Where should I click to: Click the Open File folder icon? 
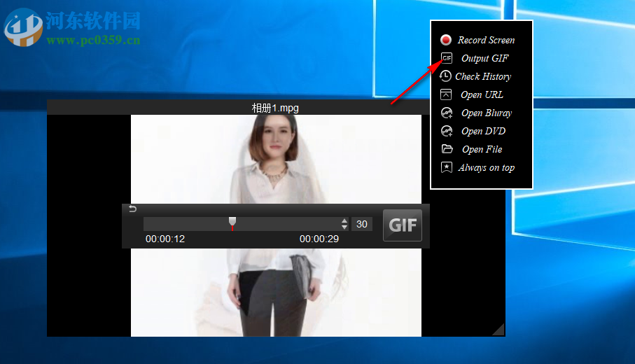(x=447, y=149)
